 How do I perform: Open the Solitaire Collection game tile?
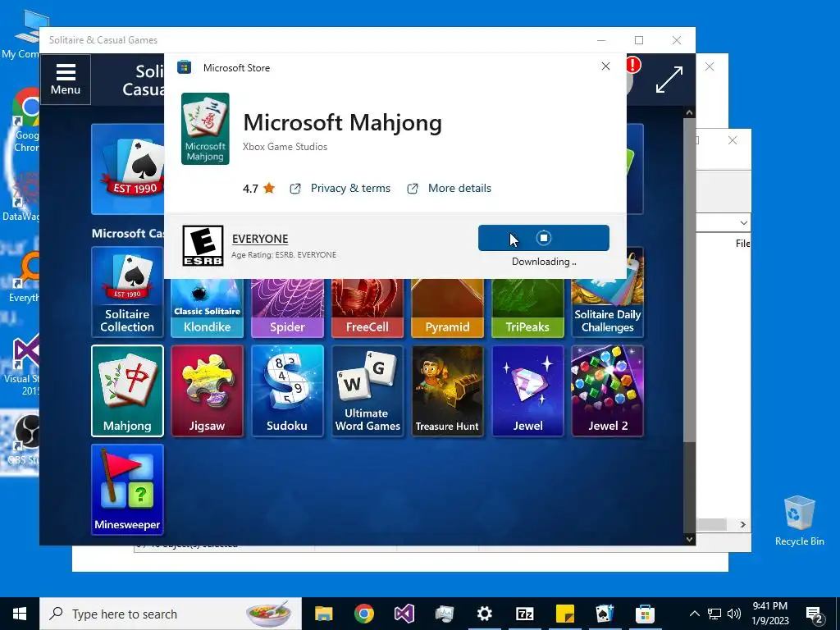(127, 293)
